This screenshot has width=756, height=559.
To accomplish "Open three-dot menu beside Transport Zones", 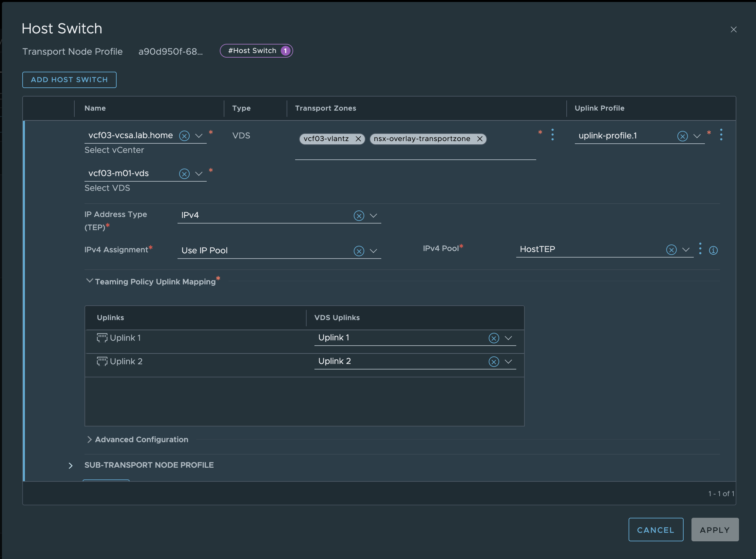I will pyautogui.click(x=553, y=135).
